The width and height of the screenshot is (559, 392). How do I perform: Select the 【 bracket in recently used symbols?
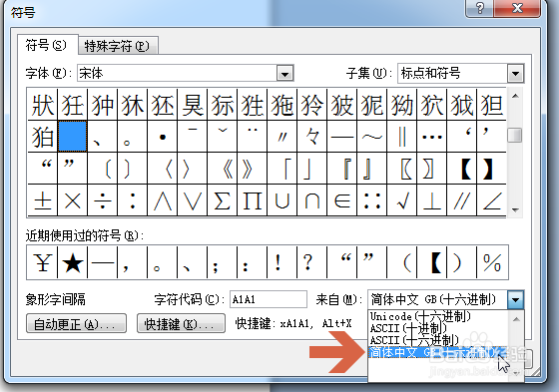point(431,262)
